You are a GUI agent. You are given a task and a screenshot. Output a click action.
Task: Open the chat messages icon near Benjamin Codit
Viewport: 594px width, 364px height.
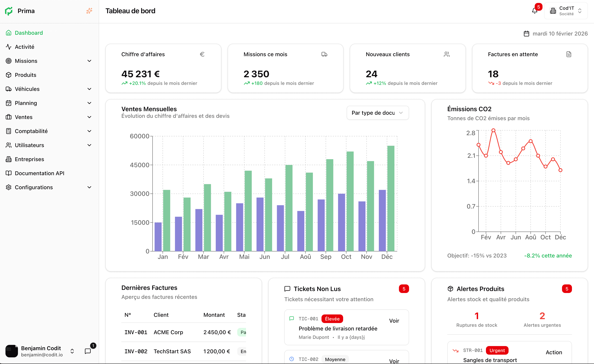[x=88, y=351]
